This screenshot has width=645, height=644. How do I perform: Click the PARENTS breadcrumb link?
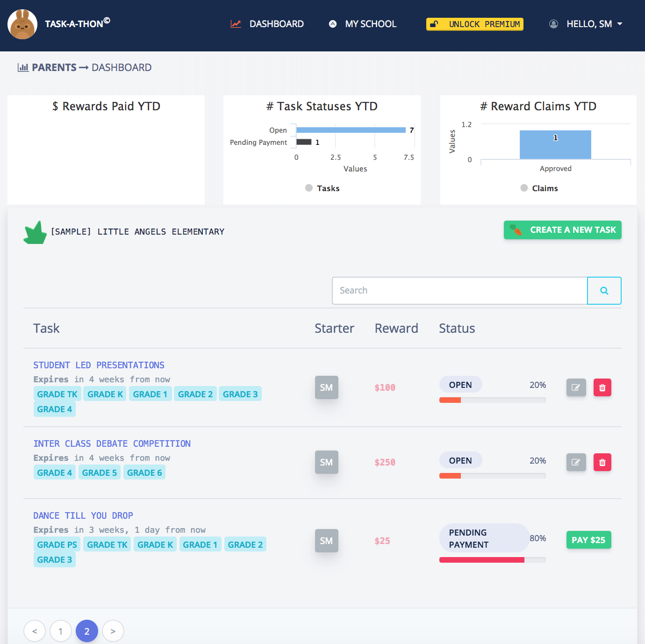[x=54, y=67]
